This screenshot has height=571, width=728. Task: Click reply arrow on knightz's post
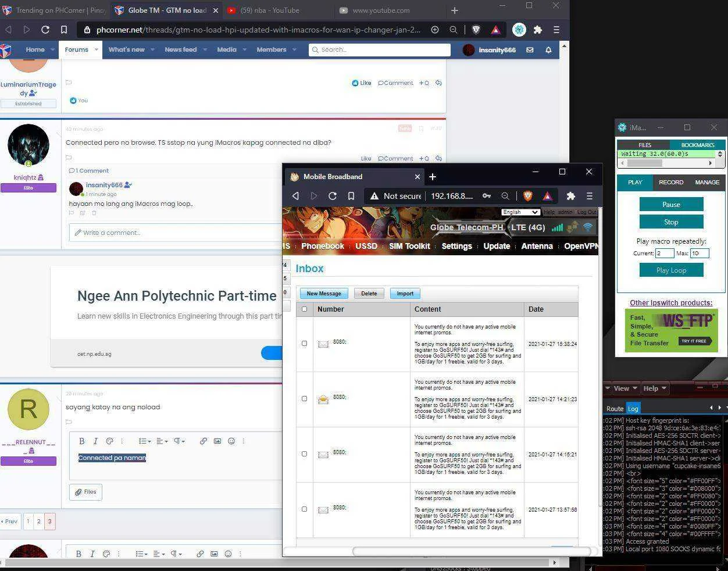(438, 158)
